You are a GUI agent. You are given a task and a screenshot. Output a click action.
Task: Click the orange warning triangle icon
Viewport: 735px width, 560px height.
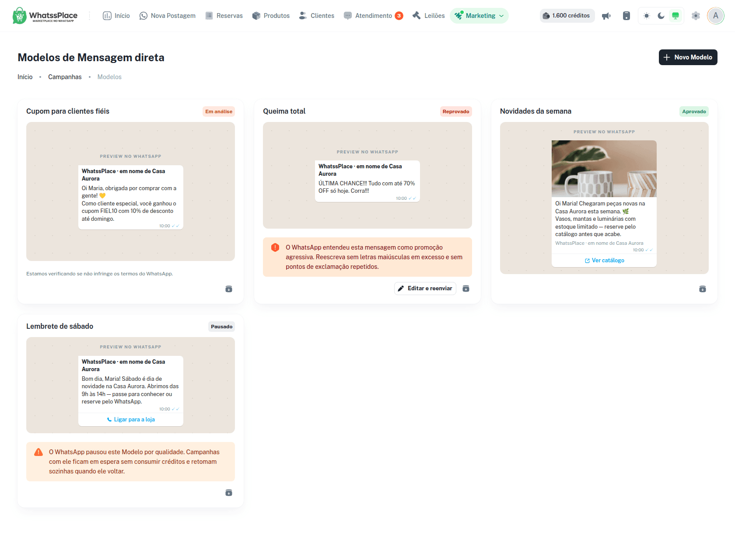38,452
